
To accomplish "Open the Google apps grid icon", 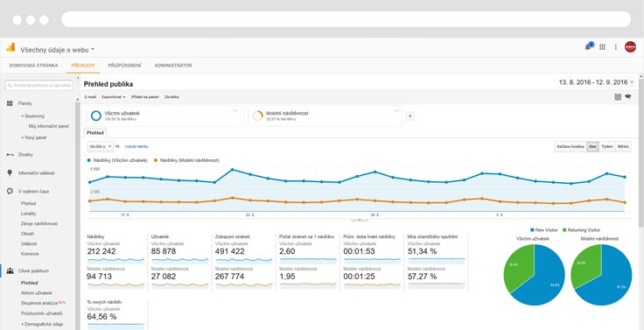I will pyautogui.click(x=602, y=47).
